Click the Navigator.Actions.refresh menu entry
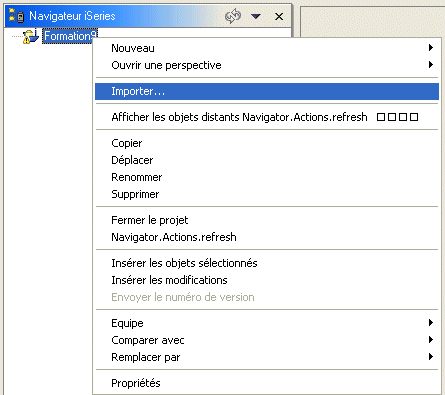The height and width of the screenshot is (395, 445). (x=267, y=237)
